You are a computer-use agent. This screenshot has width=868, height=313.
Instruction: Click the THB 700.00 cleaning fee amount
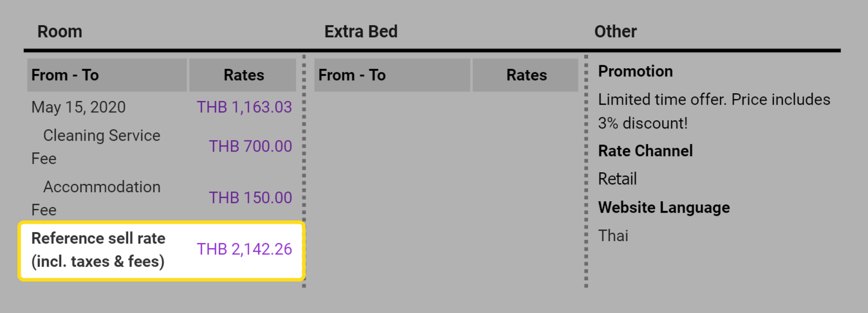pos(250,147)
